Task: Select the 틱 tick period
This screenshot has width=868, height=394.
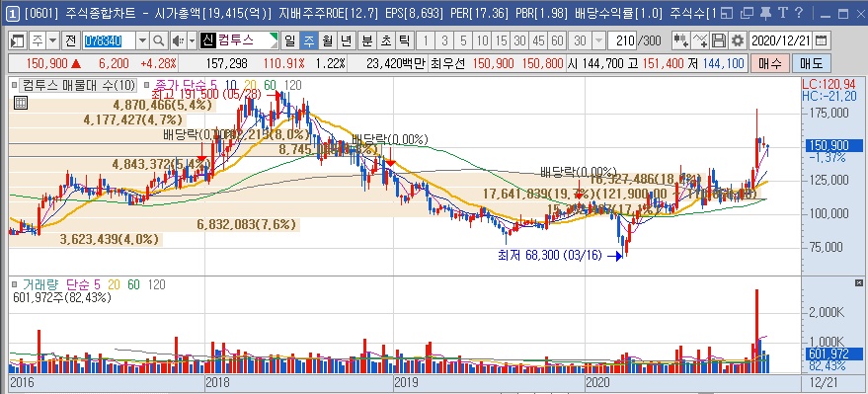Action: click(x=405, y=40)
